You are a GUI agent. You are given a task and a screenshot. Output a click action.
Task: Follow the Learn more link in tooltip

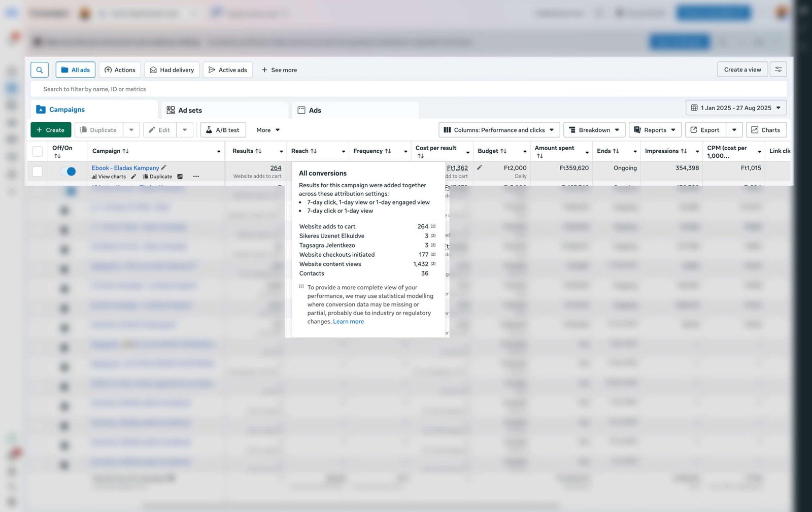point(348,322)
